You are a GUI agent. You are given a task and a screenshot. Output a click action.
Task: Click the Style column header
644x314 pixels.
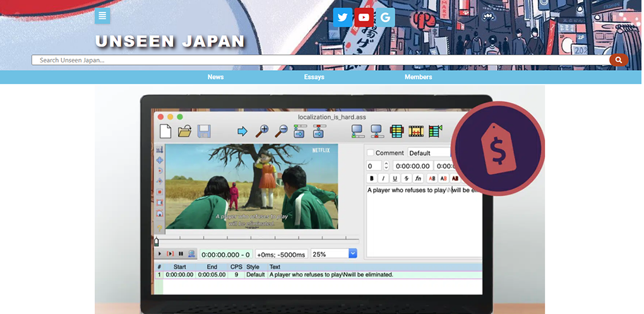253,267
